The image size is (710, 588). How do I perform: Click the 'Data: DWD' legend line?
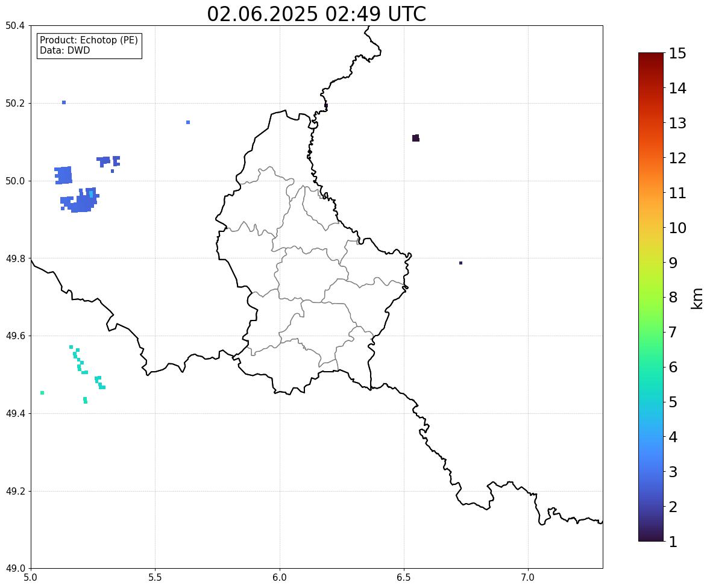[64, 50]
